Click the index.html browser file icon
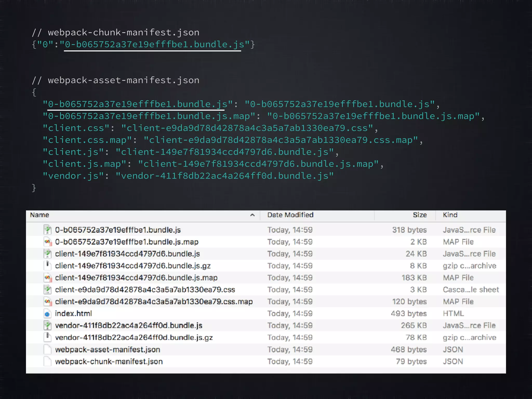The image size is (532, 399). click(x=47, y=314)
